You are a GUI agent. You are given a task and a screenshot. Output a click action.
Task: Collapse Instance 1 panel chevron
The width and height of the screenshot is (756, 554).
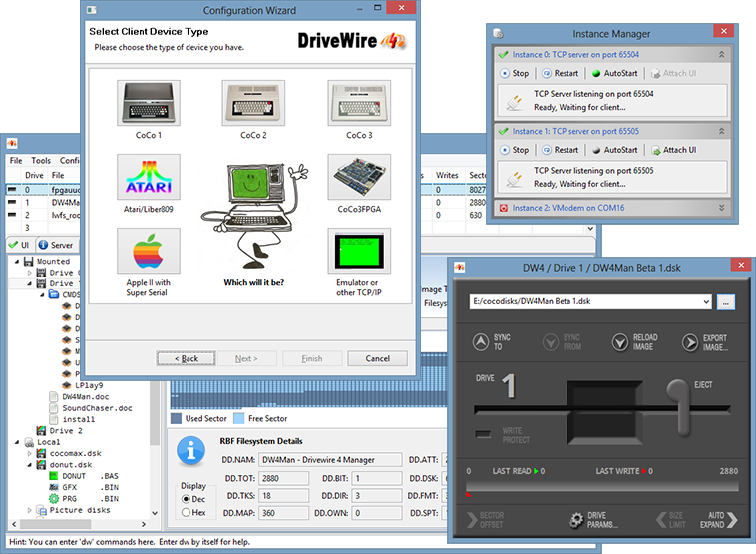[722, 131]
